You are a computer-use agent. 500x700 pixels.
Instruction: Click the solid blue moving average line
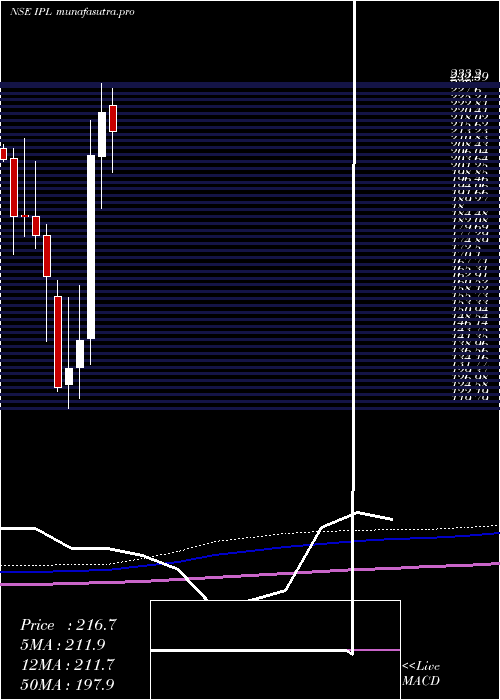[x=250, y=552]
